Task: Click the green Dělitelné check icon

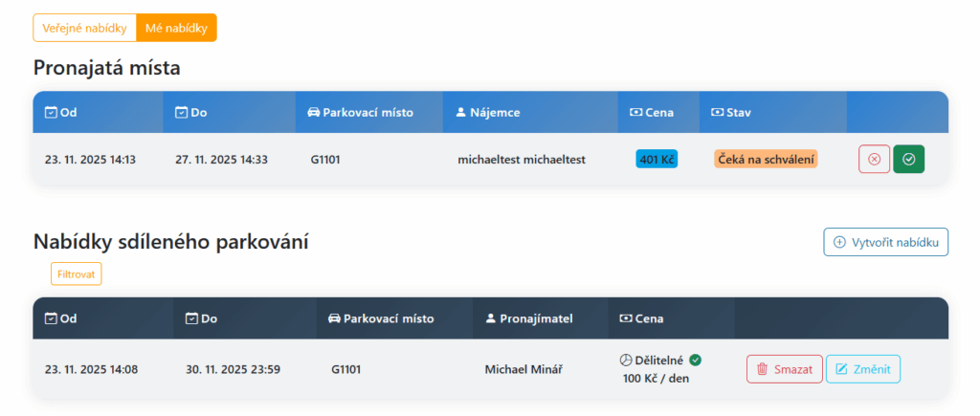Action: click(x=696, y=360)
